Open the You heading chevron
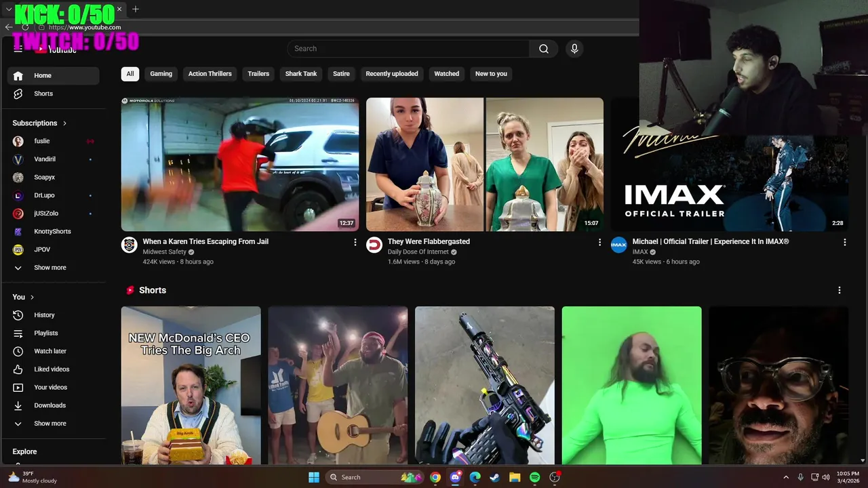The height and width of the screenshot is (488, 868). click(x=32, y=298)
